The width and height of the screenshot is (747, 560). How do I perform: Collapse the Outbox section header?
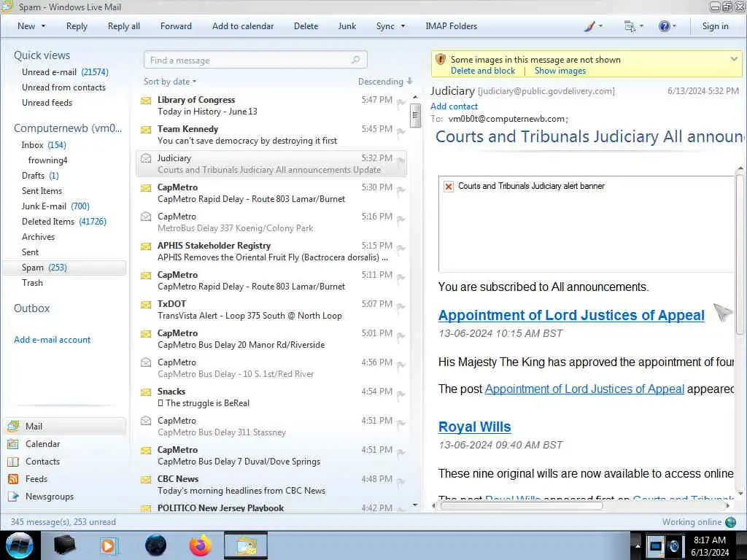pyautogui.click(x=32, y=308)
